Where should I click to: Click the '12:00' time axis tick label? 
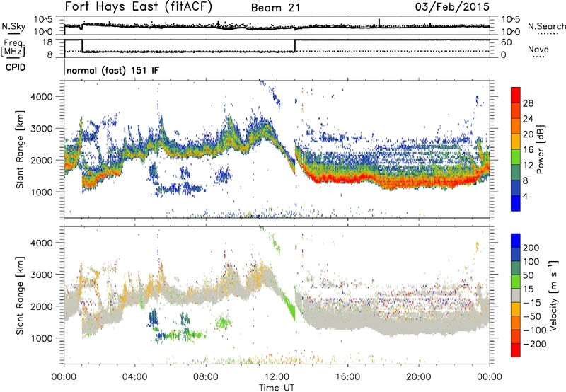(x=277, y=377)
